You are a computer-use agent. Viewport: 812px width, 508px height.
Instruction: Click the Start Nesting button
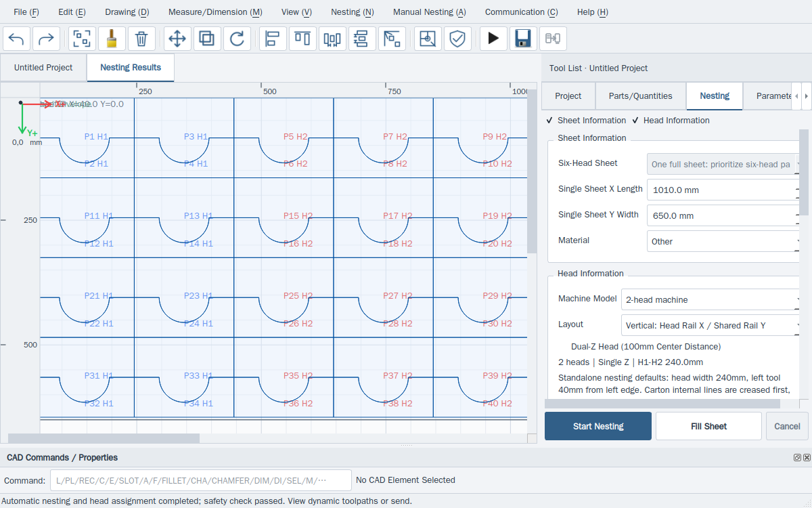click(598, 426)
